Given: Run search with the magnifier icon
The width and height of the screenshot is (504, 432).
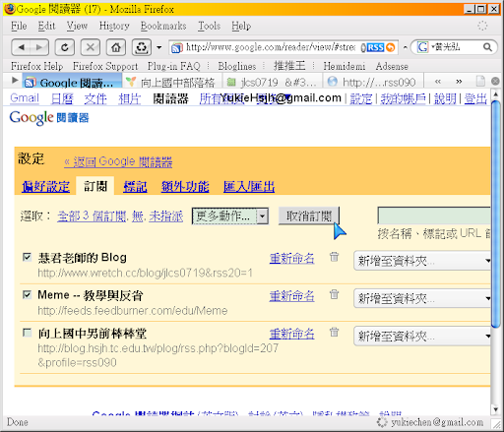Looking at the screenshot, I should (x=487, y=47).
